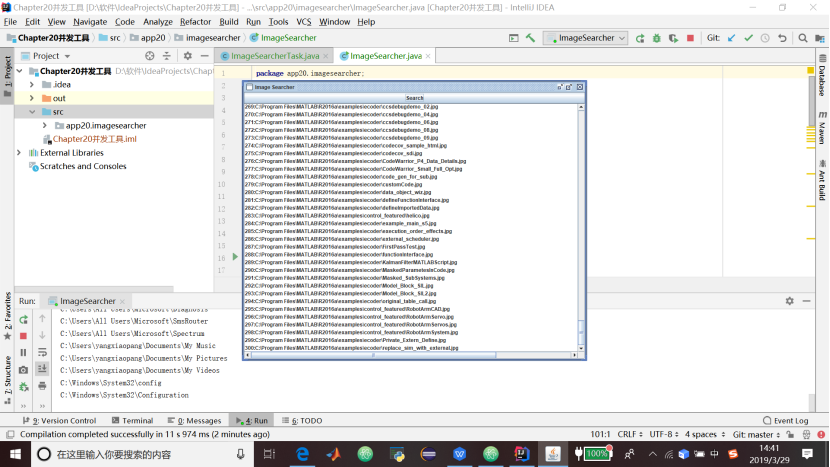Open Maven side tool window
The width and height of the screenshot is (830, 467).
[822, 128]
